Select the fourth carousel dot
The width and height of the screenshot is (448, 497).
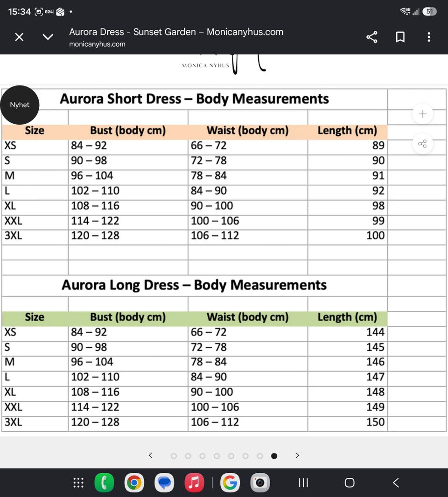pyautogui.click(x=217, y=456)
